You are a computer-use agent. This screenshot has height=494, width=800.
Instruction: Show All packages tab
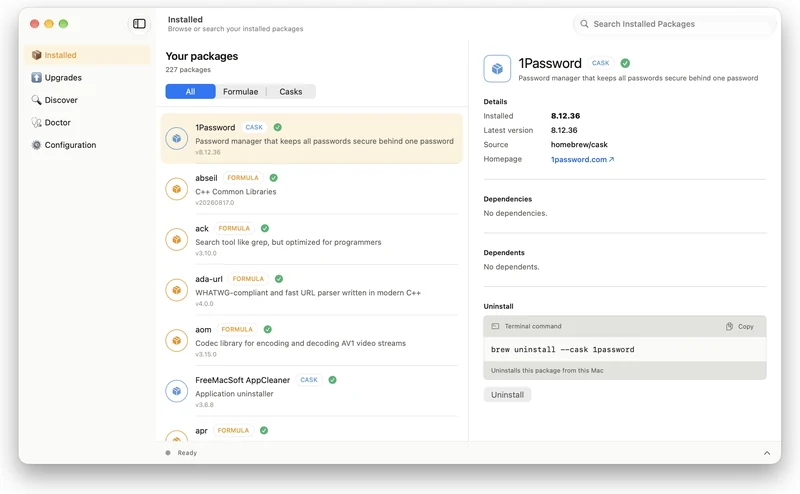coord(190,91)
